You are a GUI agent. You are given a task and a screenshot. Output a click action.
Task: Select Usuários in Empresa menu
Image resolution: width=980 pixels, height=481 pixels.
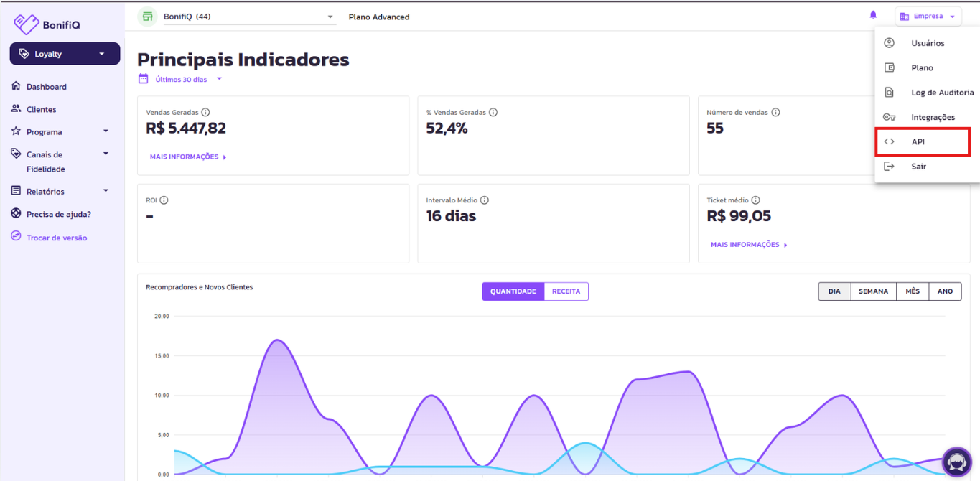click(927, 43)
